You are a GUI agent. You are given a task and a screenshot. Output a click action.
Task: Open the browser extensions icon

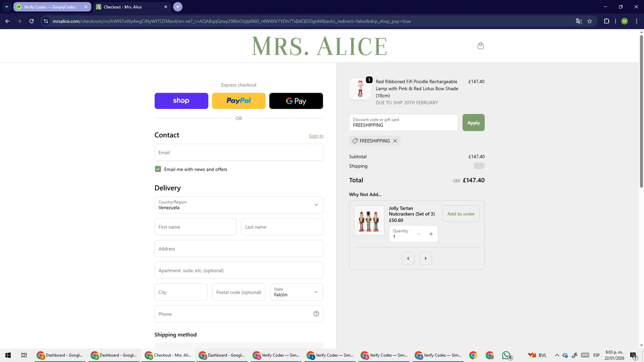tap(607, 21)
